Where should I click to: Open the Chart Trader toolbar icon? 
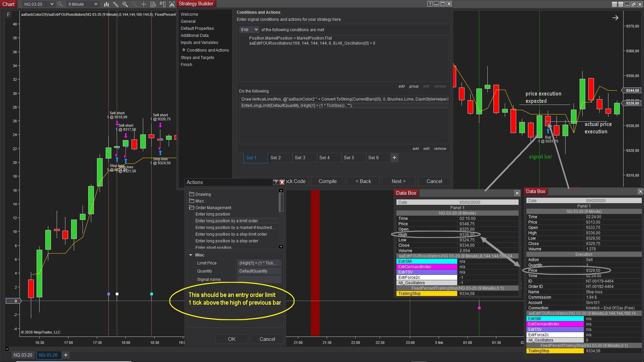click(x=163, y=4)
